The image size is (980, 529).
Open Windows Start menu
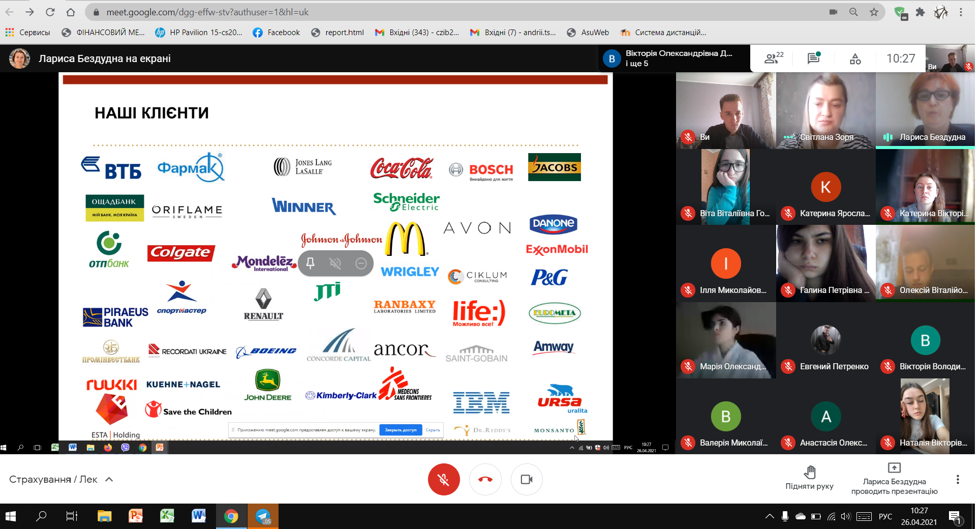[10, 517]
